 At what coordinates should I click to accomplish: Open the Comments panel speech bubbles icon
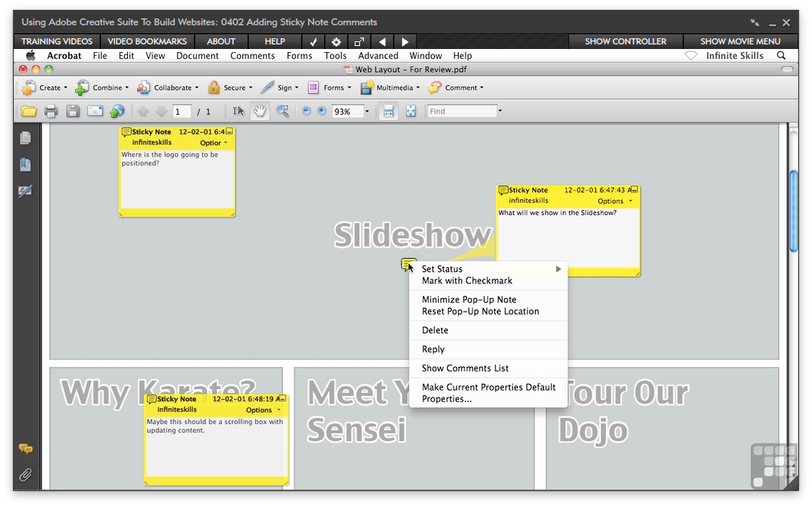(x=25, y=449)
